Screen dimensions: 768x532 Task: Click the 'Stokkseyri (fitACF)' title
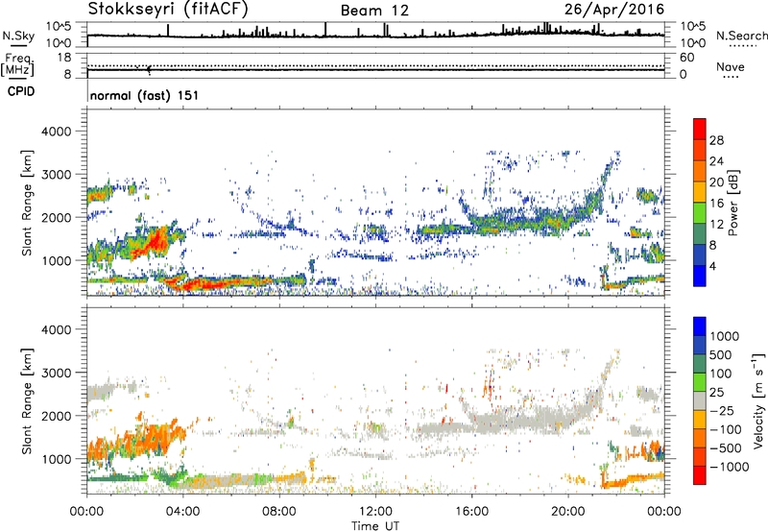[168, 9]
